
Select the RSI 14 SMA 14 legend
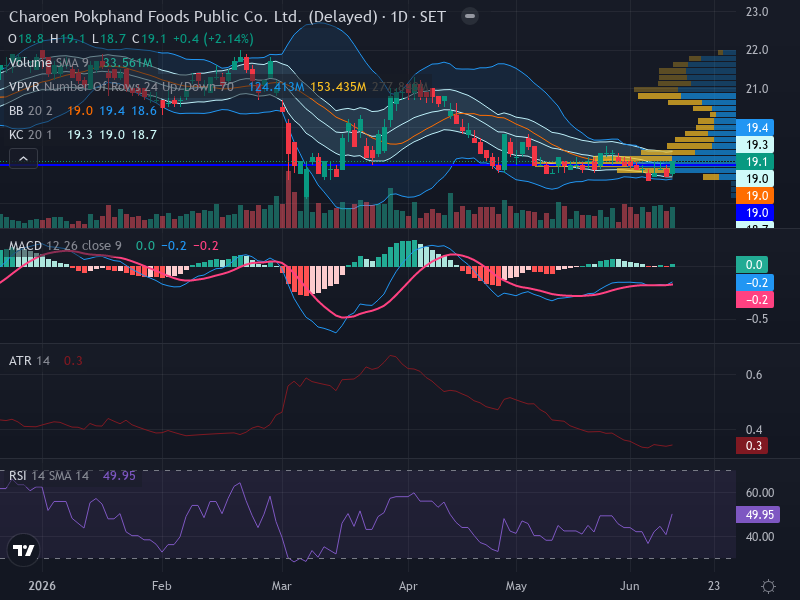tap(49, 476)
